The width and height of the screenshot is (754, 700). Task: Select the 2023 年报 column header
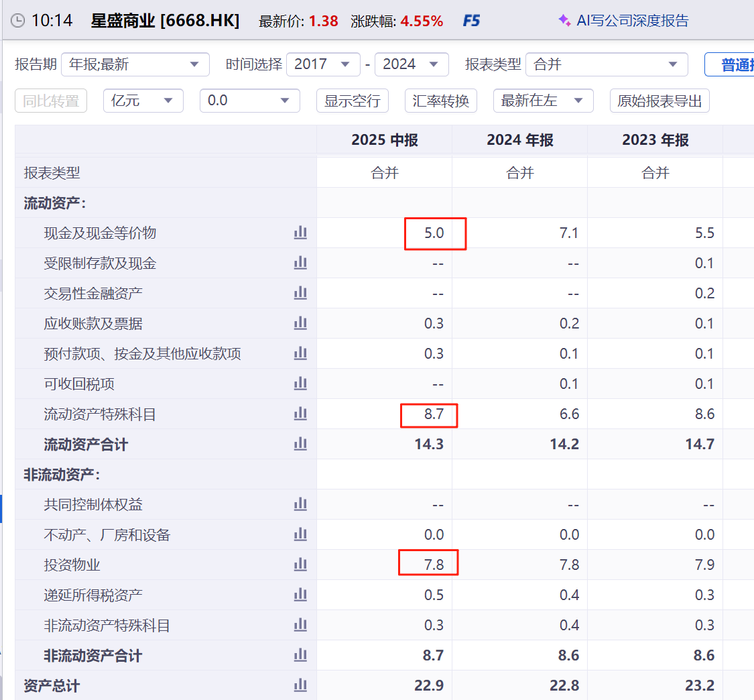click(655, 139)
